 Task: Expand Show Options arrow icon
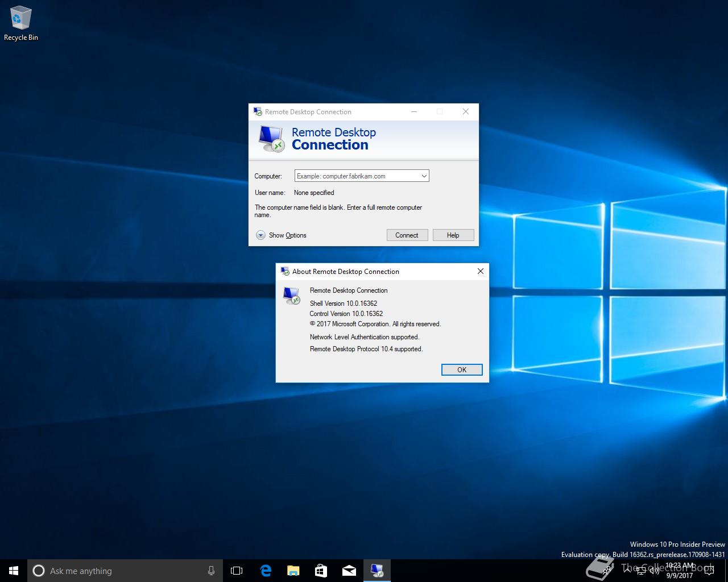tap(260, 235)
